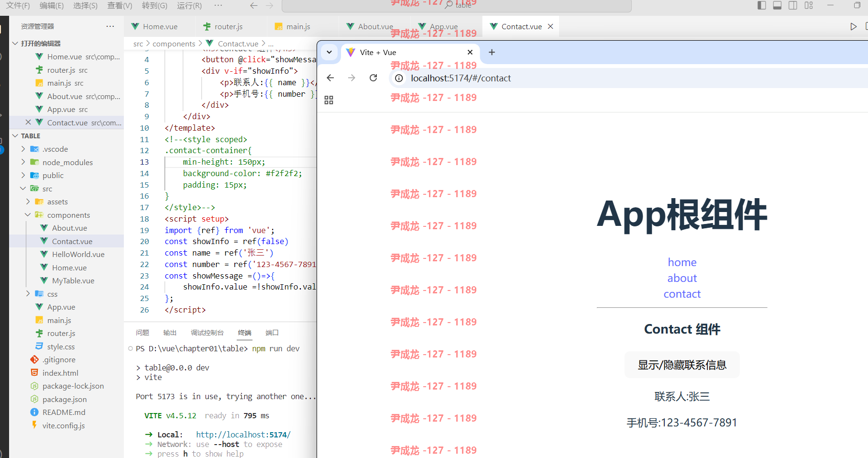Click the 显示/隐藏联系信息 button
Image resolution: width=868 pixels, height=458 pixels.
[682, 365]
